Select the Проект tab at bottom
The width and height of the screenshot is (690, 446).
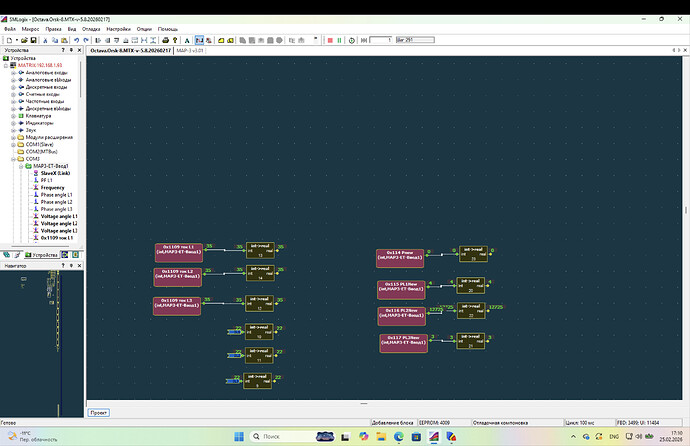tap(99, 411)
